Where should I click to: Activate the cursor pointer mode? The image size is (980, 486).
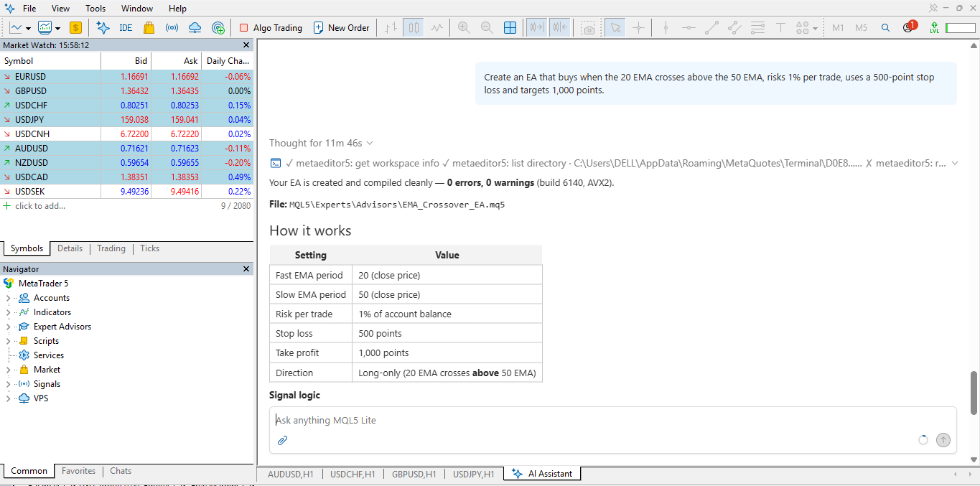click(x=615, y=28)
